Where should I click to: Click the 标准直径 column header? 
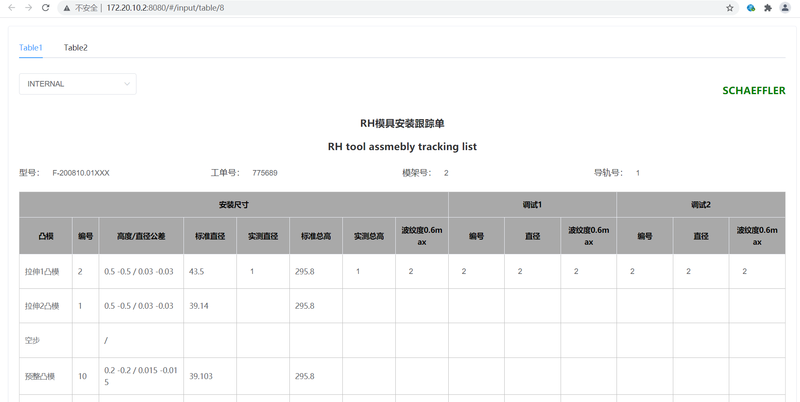(x=210, y=236)
